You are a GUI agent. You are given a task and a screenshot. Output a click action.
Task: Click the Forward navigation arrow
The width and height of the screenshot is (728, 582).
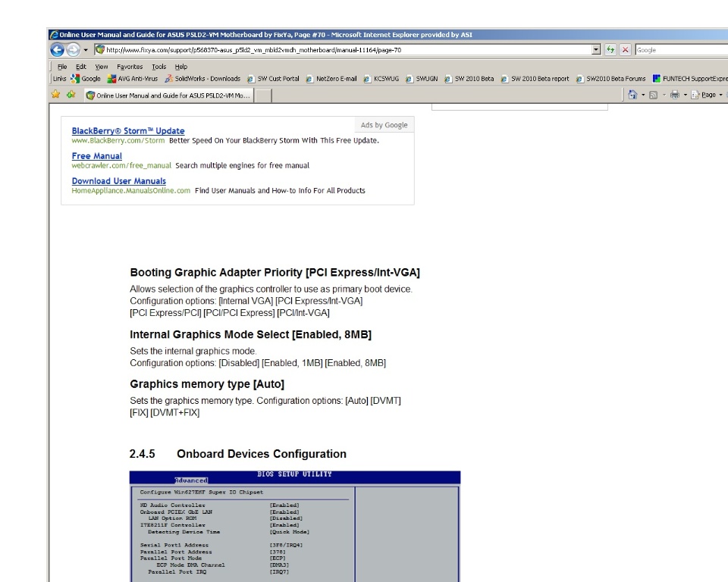[x=73, y=50]
